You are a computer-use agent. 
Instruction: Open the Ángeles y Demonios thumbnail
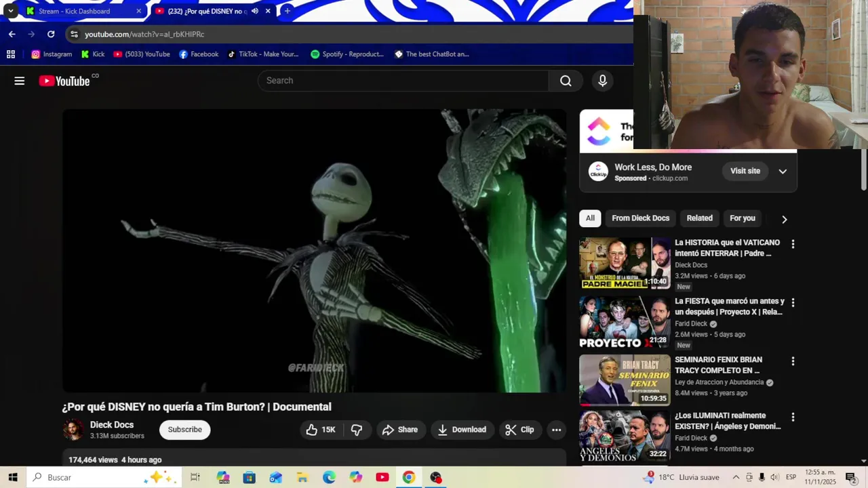pyautogui.click(x=625, y=436)
